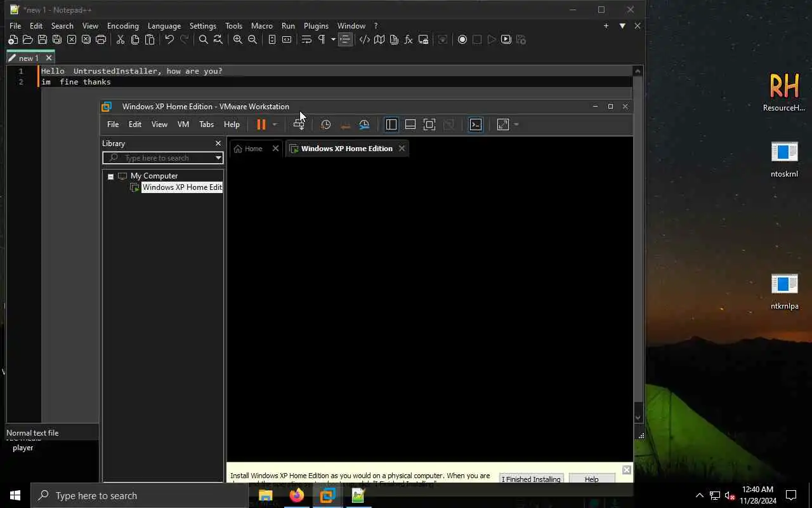Viewport: 812px width, 508px height.
Task: Open the Notepad++ Plugins menu
Action: click(x=316, y=26)
